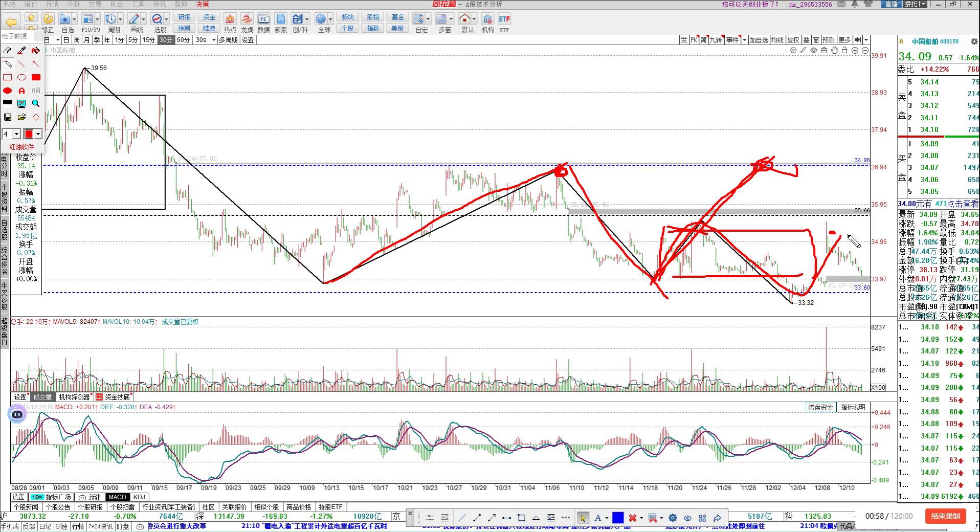Click the blue color swatch in bottom drawing bar
Image resolution: width=980 pixels, height=532 pixels.
[618, 518]
